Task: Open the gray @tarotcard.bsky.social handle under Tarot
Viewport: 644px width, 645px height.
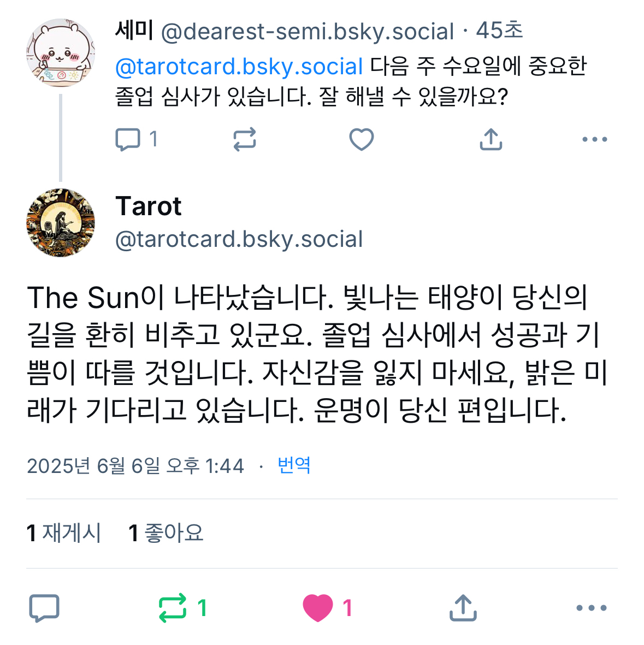Action: coord(239,239)
